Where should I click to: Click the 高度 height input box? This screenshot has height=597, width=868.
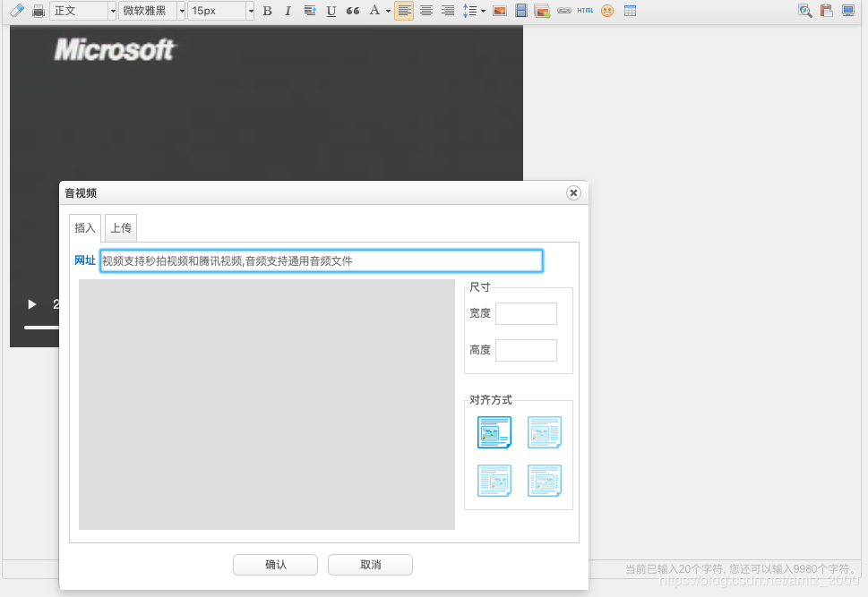pyautogui.click(x=526, y=350)
